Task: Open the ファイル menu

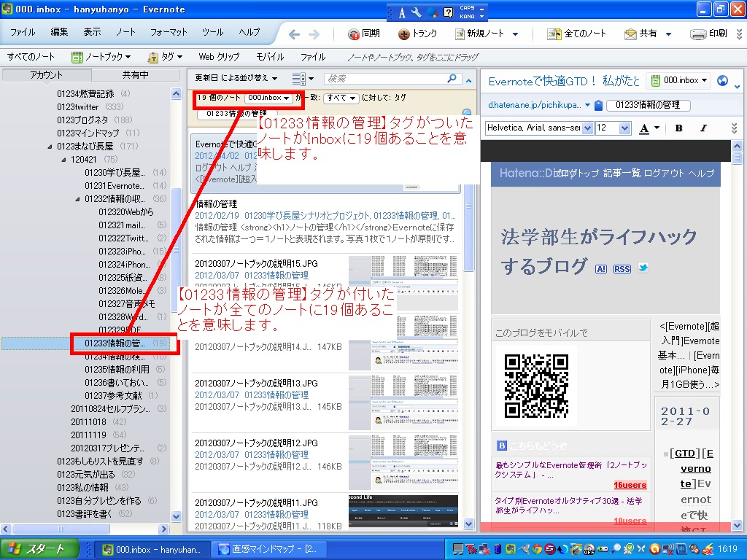Action: coord(23,32)
